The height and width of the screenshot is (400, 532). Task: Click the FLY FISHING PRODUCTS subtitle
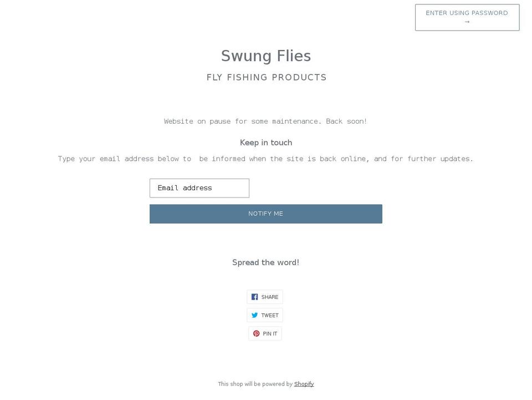click(266, 77)
